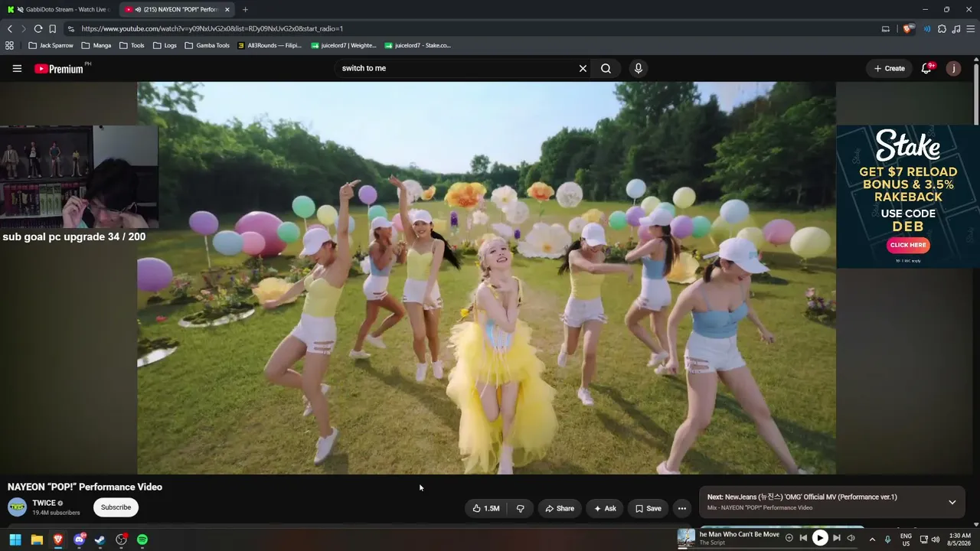Start voice search with the microphone

point(639,68)
